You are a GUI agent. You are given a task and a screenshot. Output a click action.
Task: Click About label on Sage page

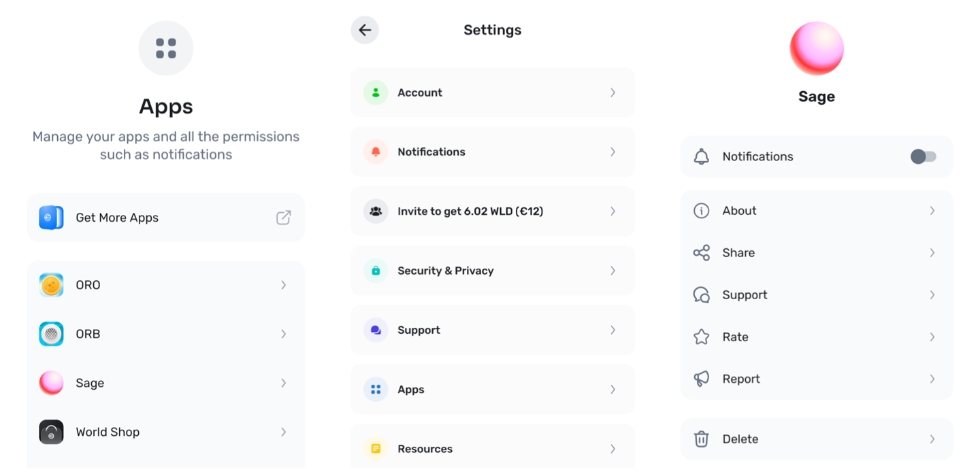pos(739,211)
